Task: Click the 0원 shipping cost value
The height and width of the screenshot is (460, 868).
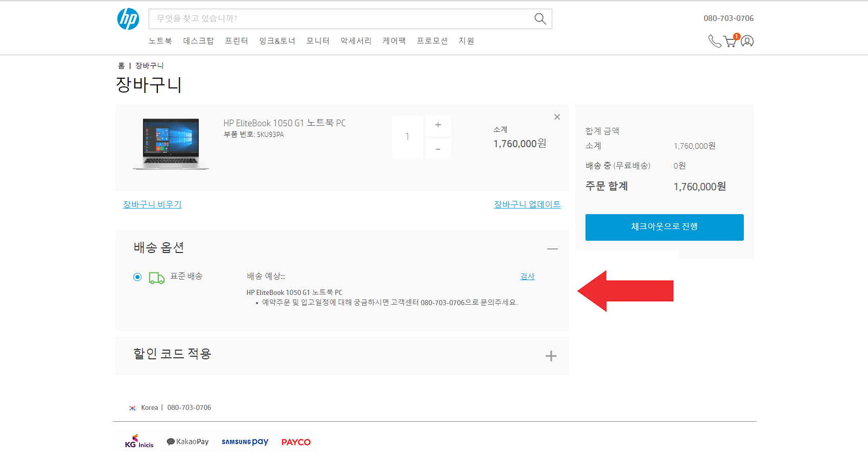Action: (x=679, y=166)
